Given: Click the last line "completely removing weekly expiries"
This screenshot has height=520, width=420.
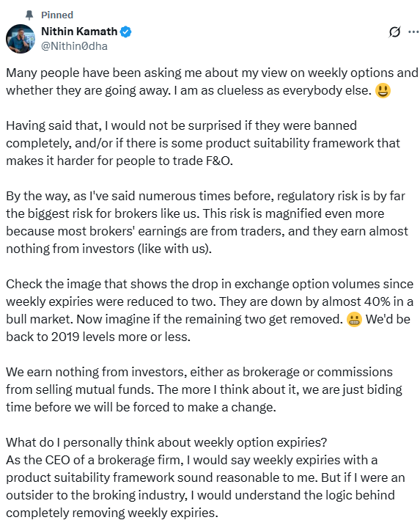Looking at the screenshot, I should (x=112, y=513).
